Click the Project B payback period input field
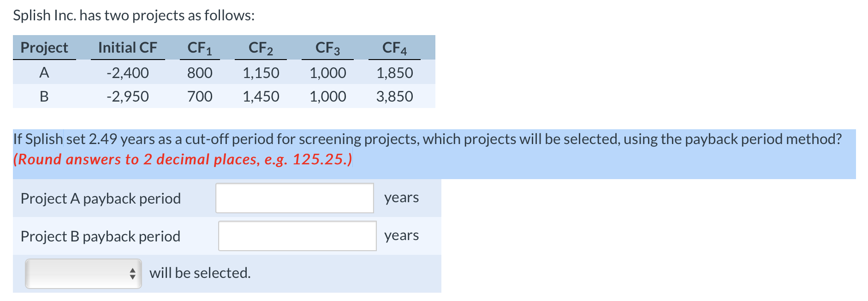This screenshot has height=301, width=868. [297, 236]
